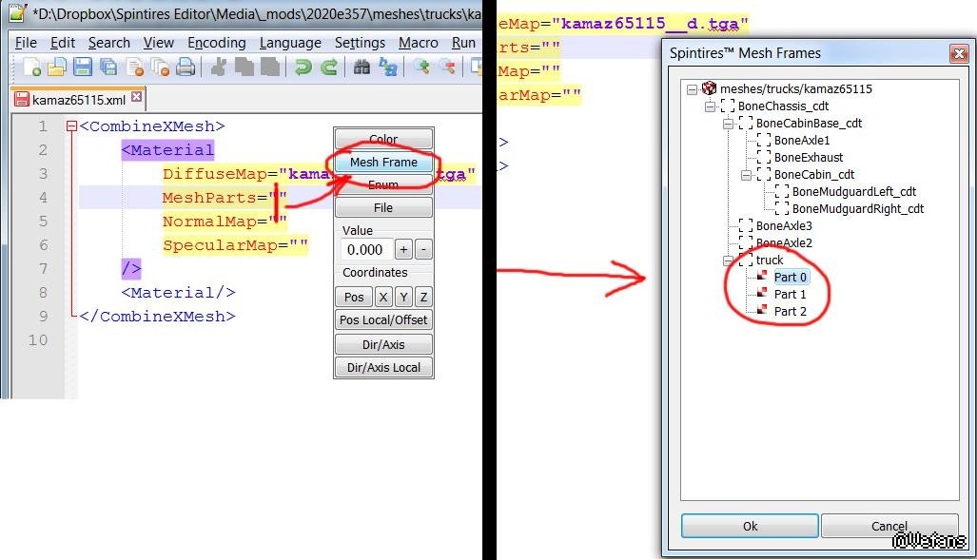Image resolution: width=977 pixels, height=560 pixels.
Task: Cancel the Mesh Frames dialog
Action: 889,526
